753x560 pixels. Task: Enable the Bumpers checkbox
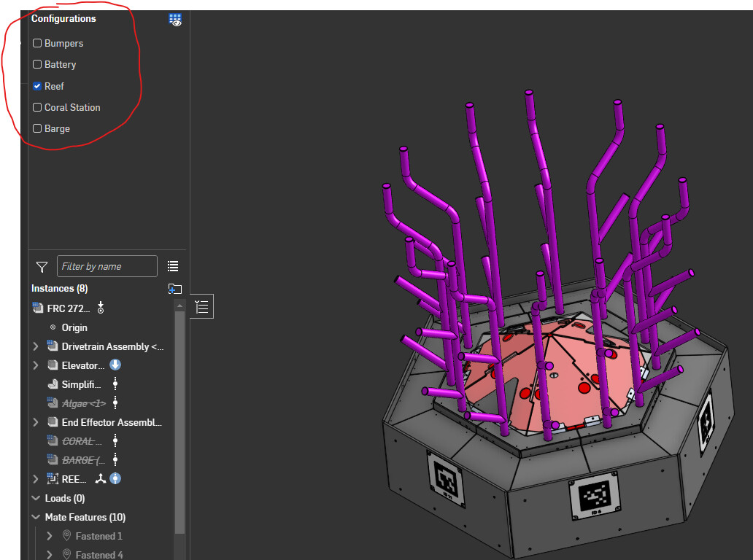click(37, 43)
